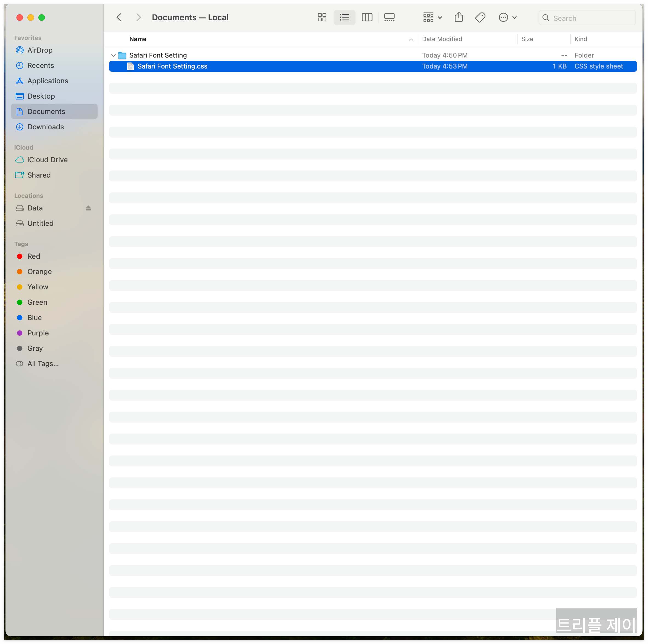The image size is (648, 644).
Task: Open the Group By dropdown
Action: (432, 18)
